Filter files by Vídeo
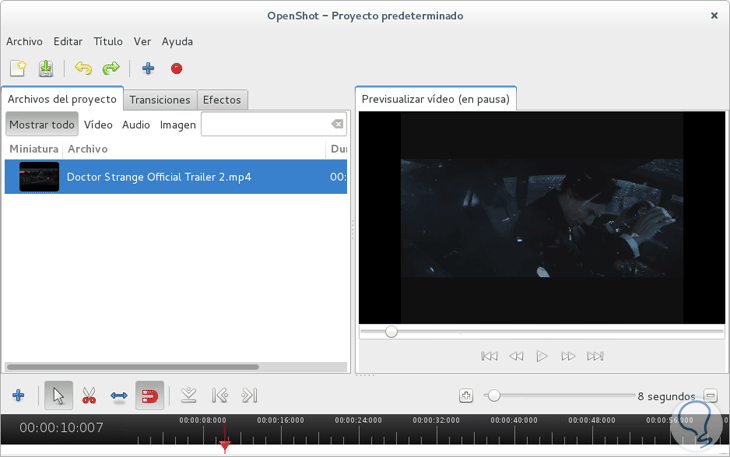The width and height of the screenshot is (730, 457). tap(98, 124)
